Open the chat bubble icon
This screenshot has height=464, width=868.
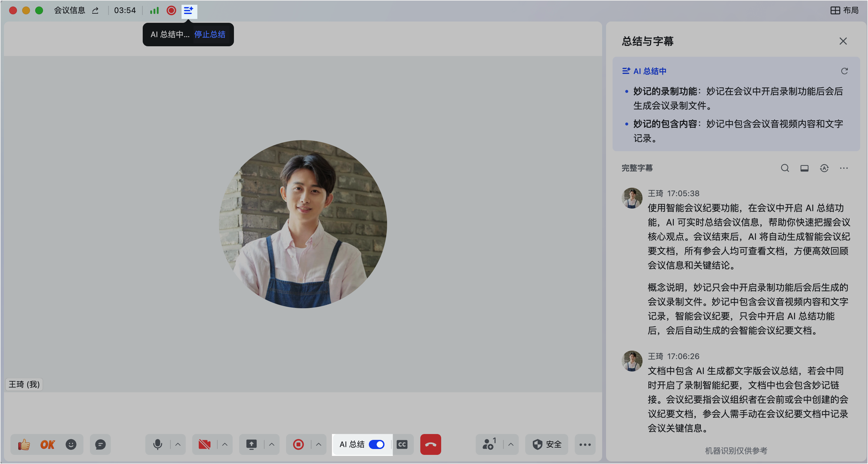click(100, 444)
